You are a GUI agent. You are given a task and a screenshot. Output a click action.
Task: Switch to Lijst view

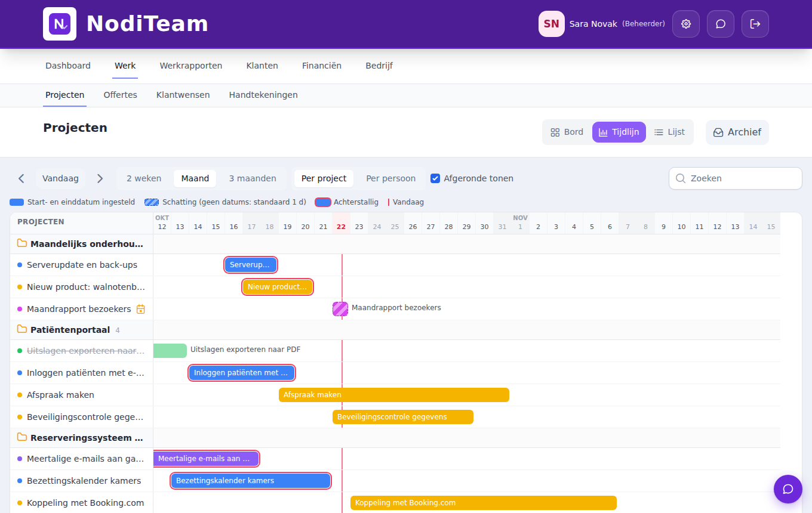pyautogui.click(x=669, y=132)
